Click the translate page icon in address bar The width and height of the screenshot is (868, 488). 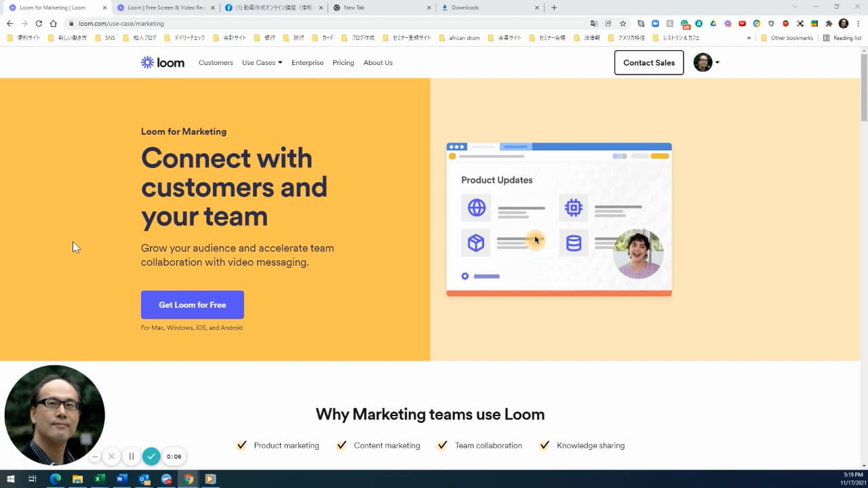coord(594,23)
